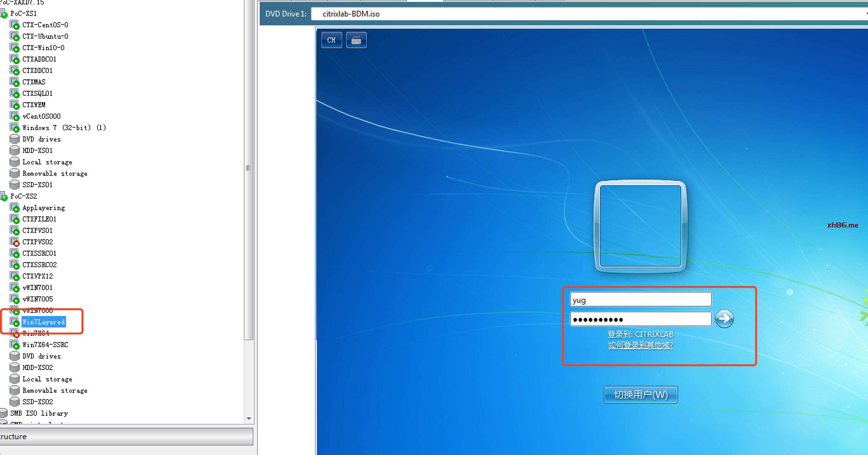Screen dimensions: 868x455
Task: Click the username field containing yug
Action: (x=640, y=300)
